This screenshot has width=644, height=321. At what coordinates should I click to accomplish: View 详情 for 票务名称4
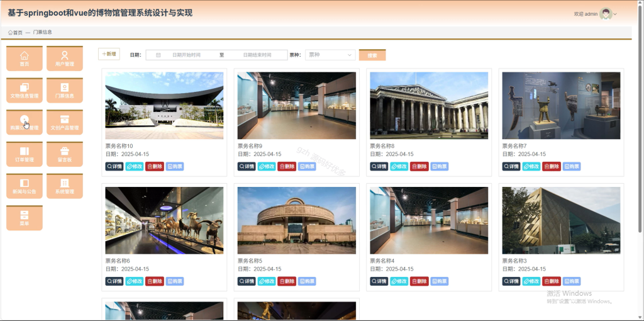tap(379, 281)
